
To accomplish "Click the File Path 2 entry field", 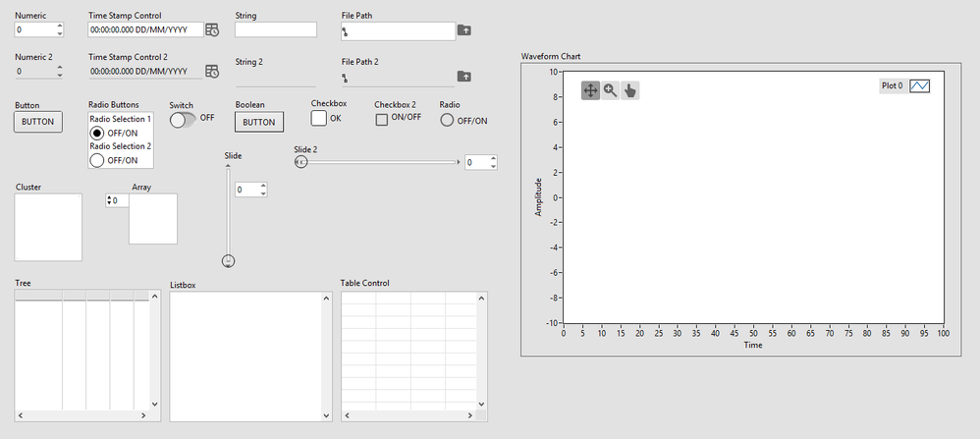I will 398,78.
